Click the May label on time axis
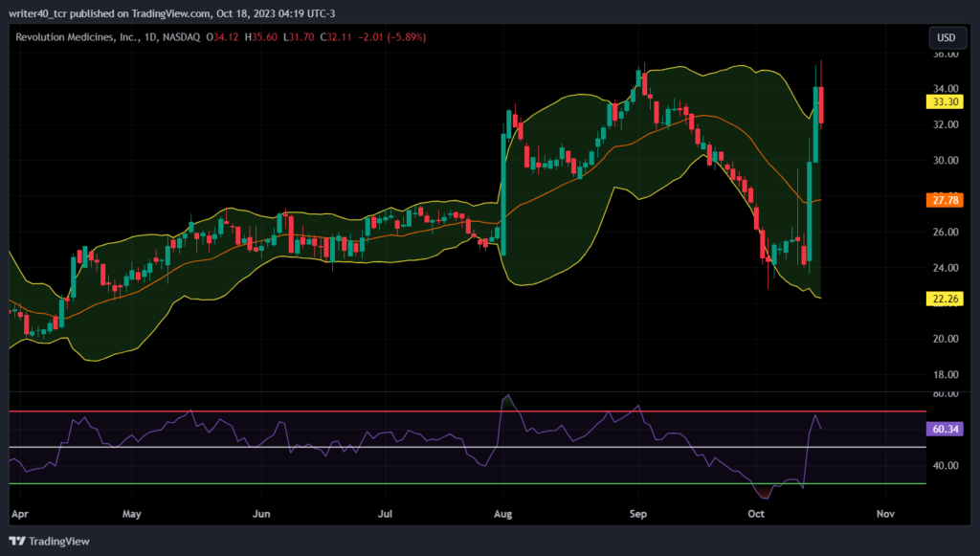The height and width of the screenshot is (556, 980). 131,514
